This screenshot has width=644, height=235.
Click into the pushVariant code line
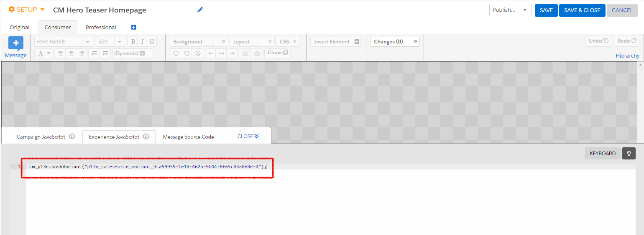click(148, 167)
